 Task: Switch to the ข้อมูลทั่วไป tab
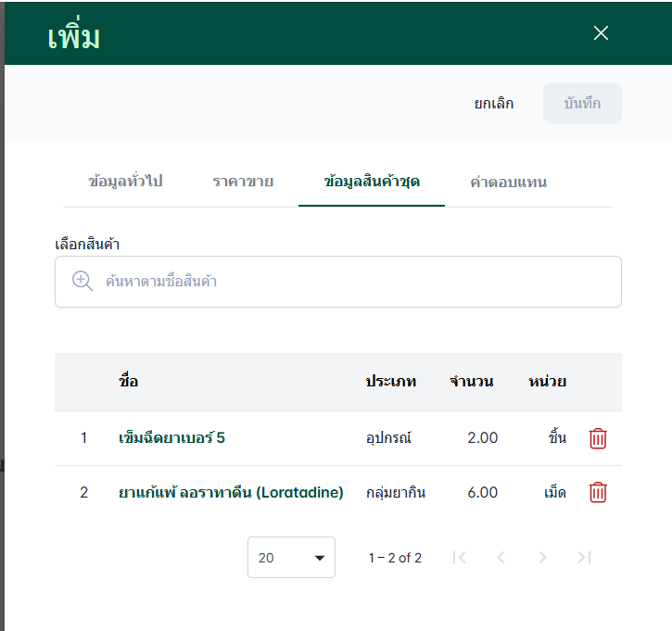point(125,182)
